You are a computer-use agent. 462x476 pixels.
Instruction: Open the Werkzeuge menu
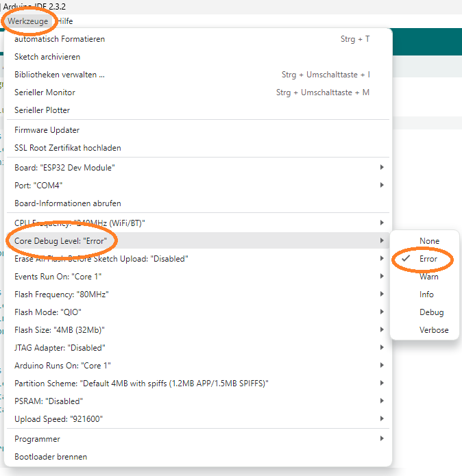[x=28, y=21]
